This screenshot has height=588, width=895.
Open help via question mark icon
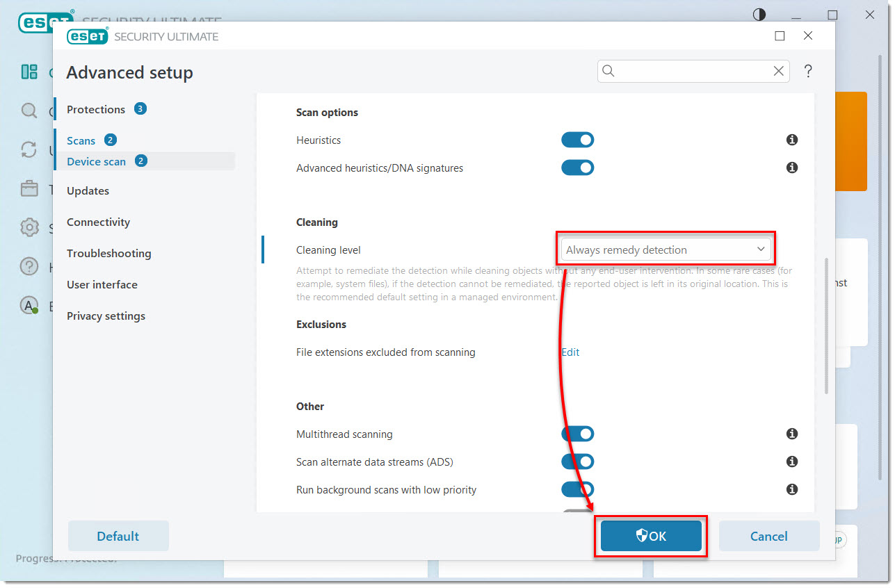pyautogui.click(x=808, y=71)
